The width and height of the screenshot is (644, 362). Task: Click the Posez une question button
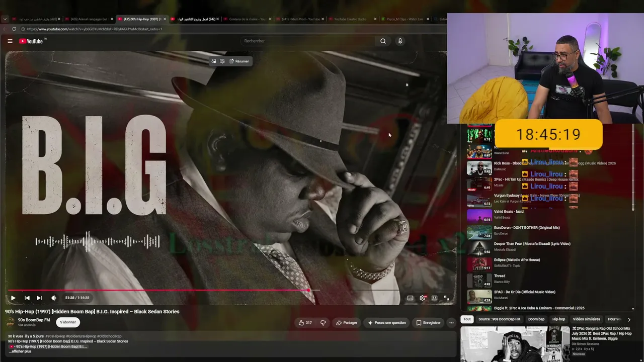(386, 323)
